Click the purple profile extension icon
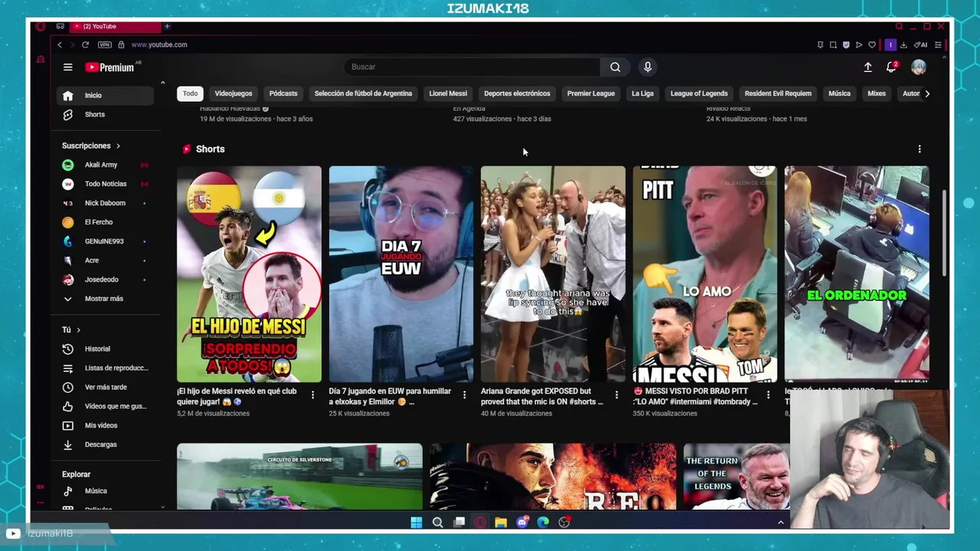The height and width of the screenshot is (551, 980). tap(890, 45)
